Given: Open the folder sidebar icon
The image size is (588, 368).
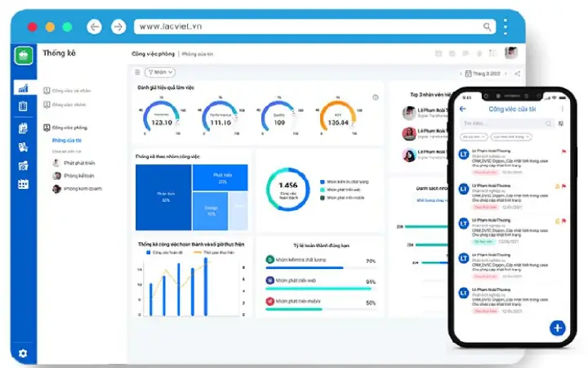Looking at the screenshot, I should (23, 165).
